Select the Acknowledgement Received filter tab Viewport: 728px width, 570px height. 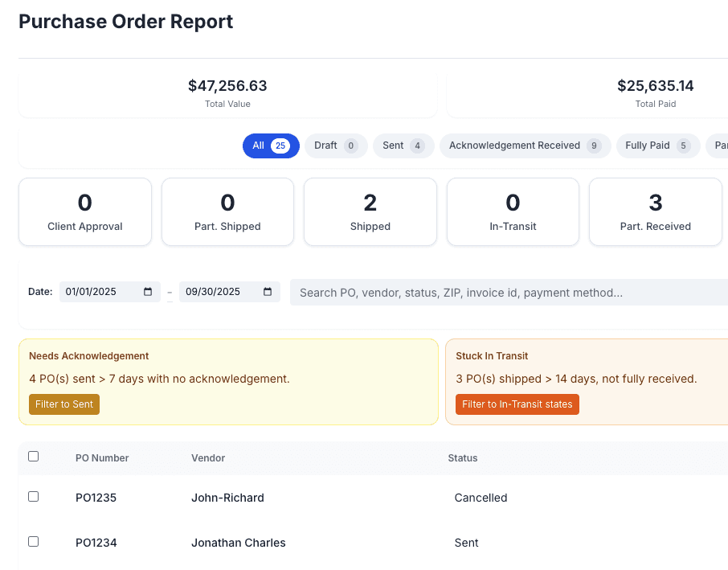coord(525,146)
